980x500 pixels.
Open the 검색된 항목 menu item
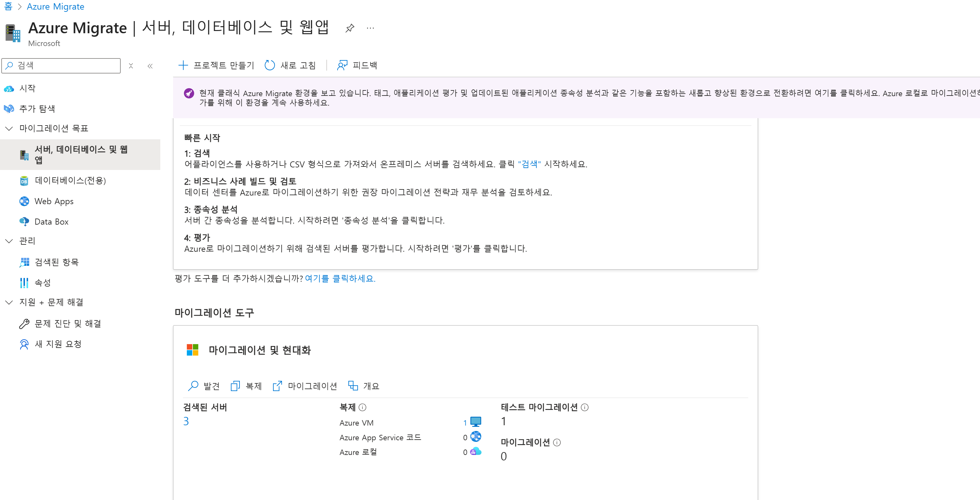(x=56, y=262)
